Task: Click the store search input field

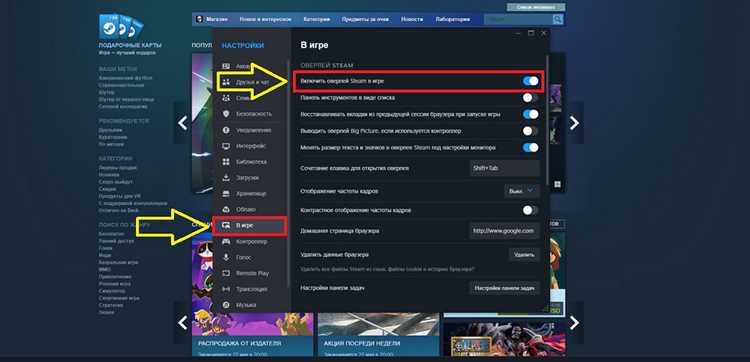Action: click(518, 19)
